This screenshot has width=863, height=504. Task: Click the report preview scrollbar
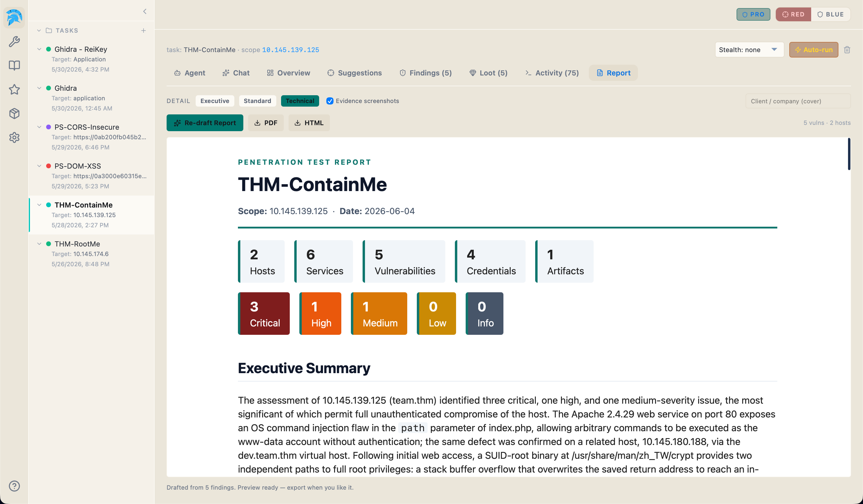coord(849,154)
